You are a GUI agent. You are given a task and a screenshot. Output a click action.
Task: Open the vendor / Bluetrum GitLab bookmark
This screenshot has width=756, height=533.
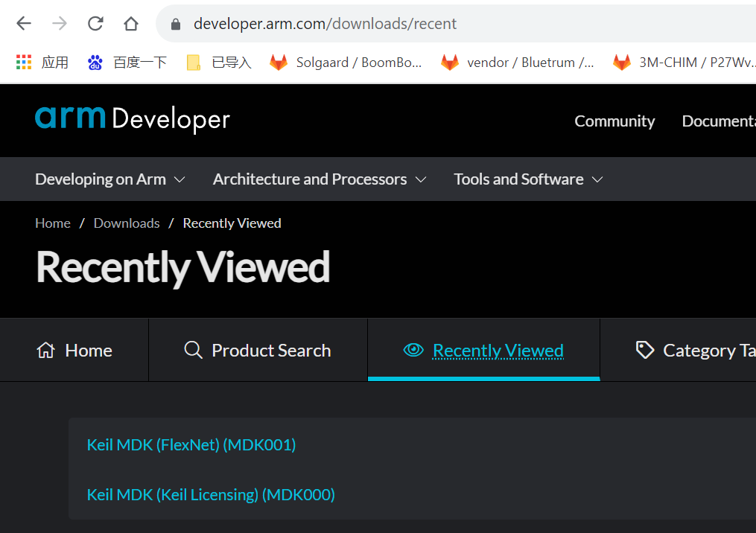point(518,63)
